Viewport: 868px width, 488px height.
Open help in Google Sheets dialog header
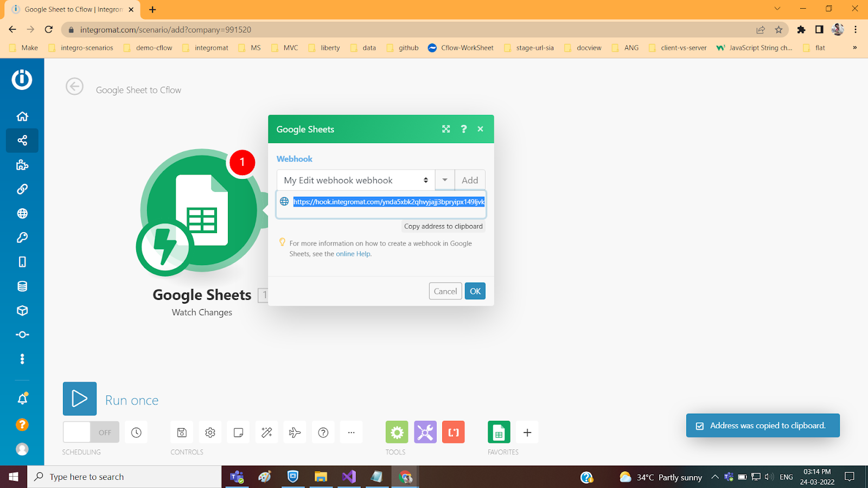tap(463, 129)
